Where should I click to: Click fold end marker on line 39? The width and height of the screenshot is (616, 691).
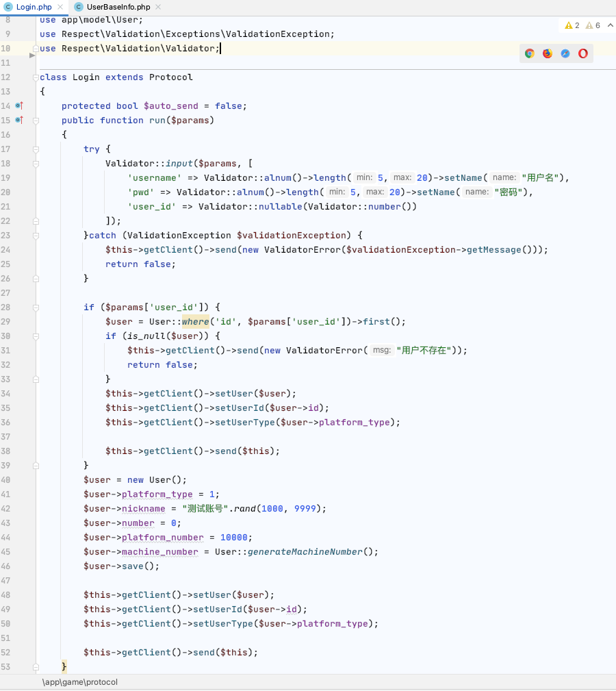pyautogui.click(x=36, y=466)
